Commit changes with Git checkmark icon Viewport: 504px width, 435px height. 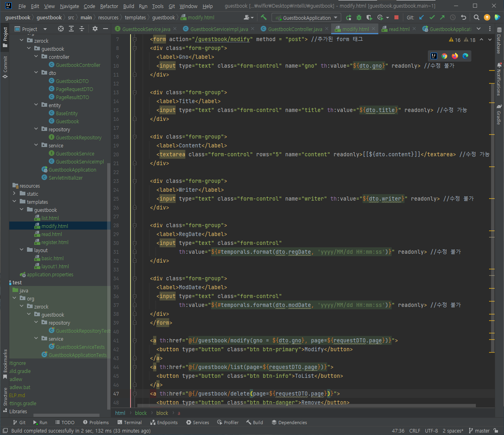[432, 17]
